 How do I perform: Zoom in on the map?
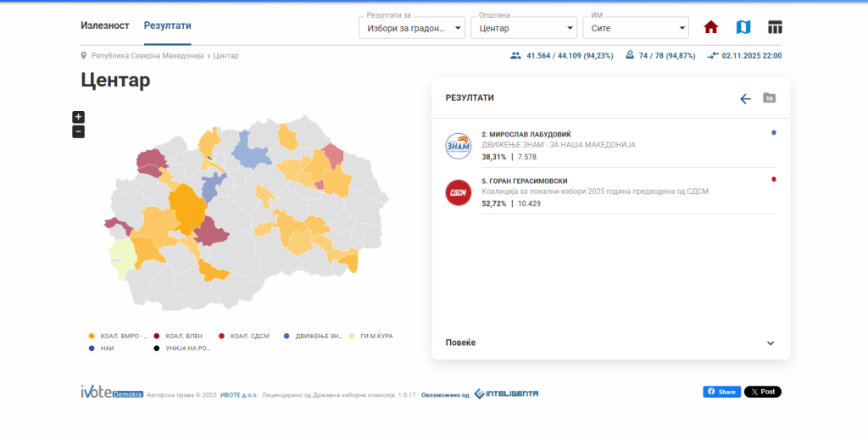79,117
